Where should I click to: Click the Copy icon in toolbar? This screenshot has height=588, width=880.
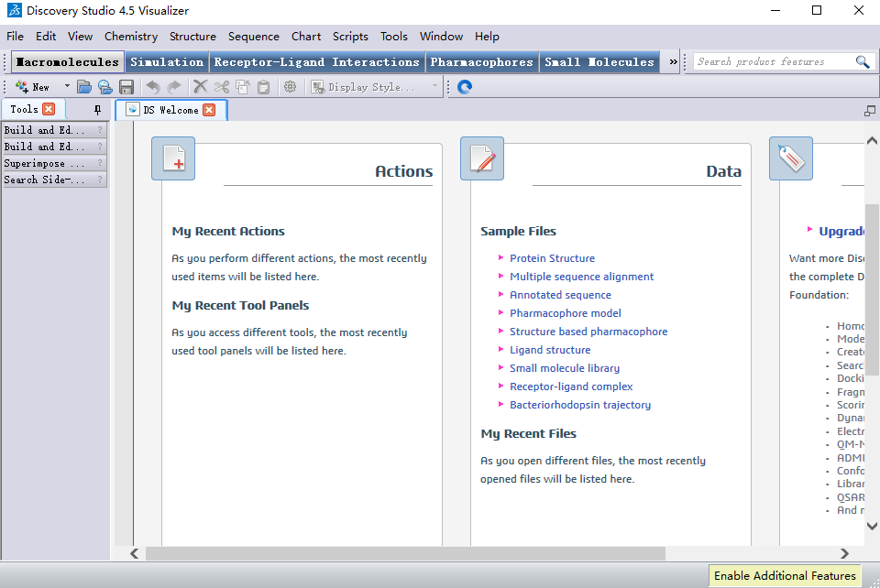(242, 87)
